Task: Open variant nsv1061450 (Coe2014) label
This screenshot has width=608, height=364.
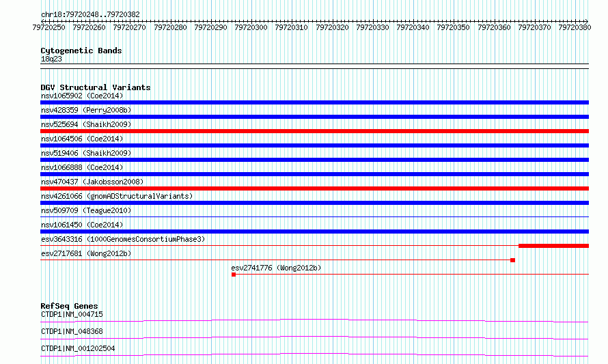Action: tap(82, 225)
